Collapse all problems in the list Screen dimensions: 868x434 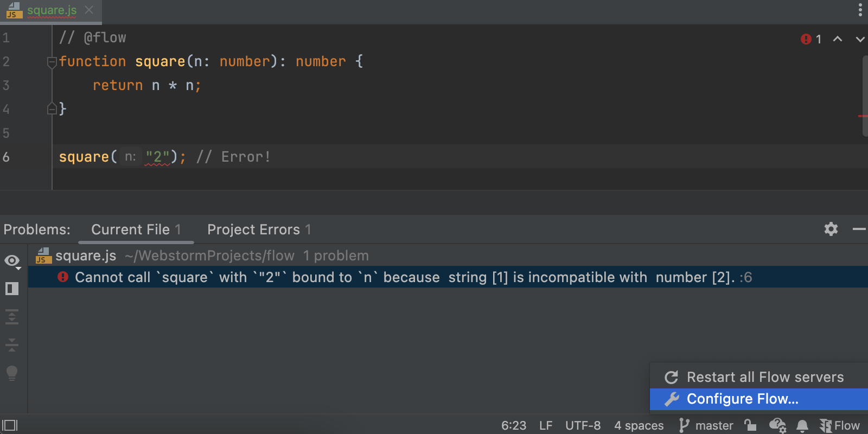pos(12,344)
